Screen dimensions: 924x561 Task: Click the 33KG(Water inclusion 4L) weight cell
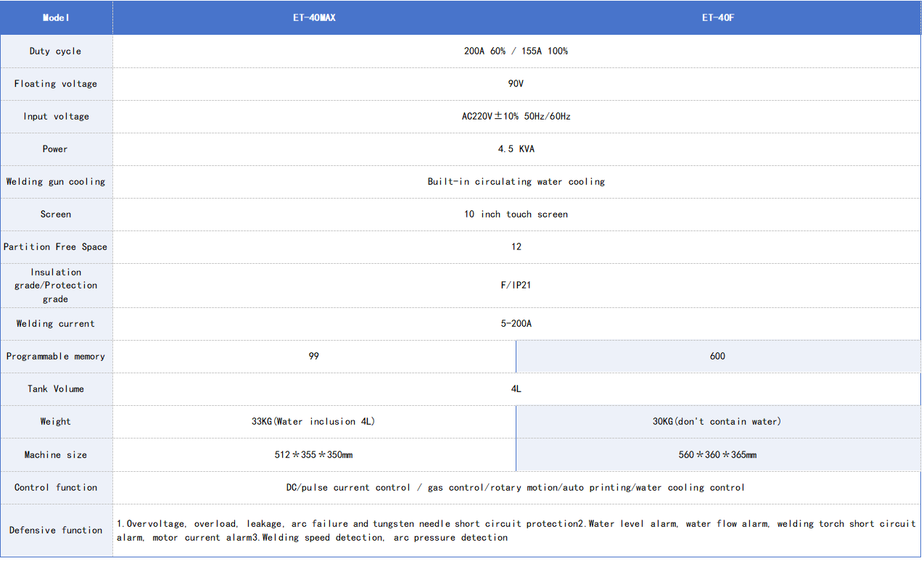(313, 422)
